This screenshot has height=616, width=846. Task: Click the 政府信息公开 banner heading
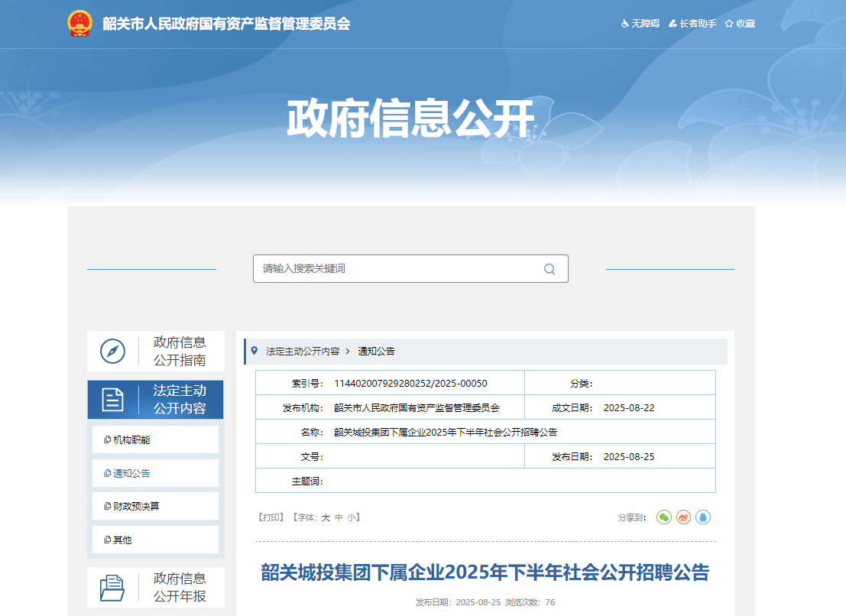pyautogui.click(x=410, y=118)
